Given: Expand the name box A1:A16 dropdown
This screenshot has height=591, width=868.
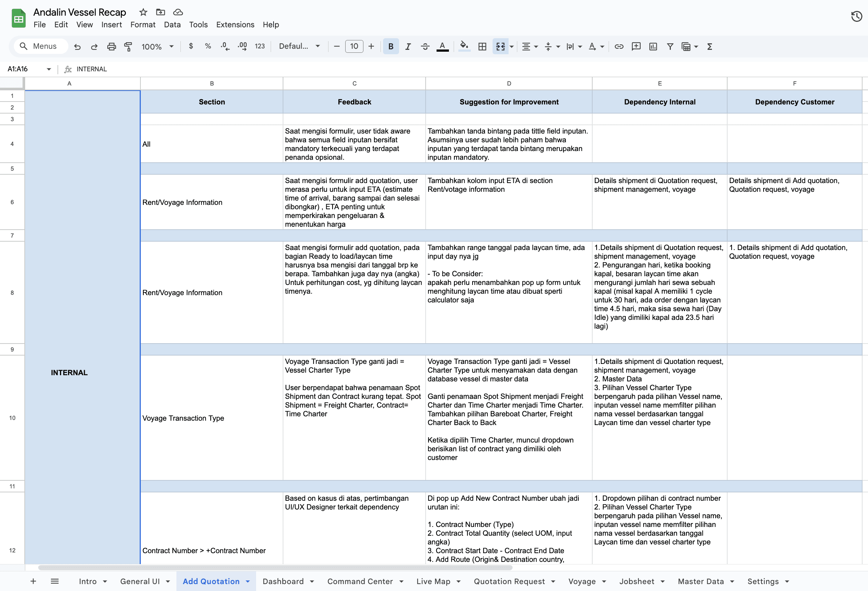Looking at the screenshot, I should pyautogui.click(x=48, y=69).
